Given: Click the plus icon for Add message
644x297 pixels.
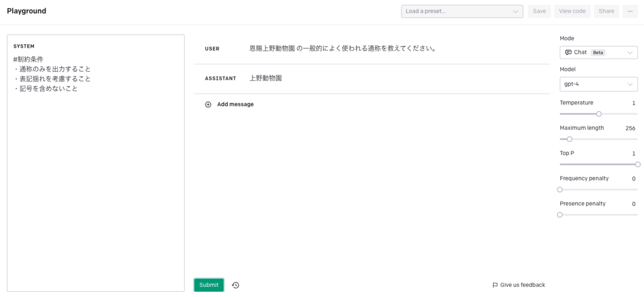Looking at the screenshot, I should 208,104.
